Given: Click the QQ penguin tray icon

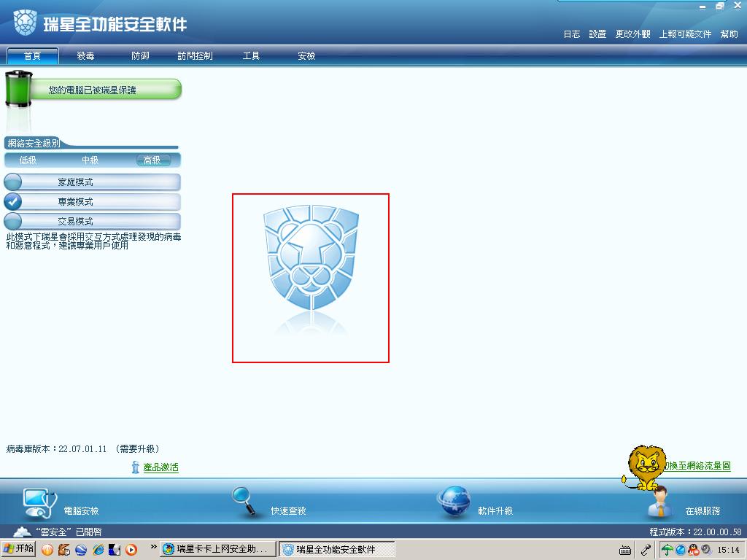Looking at the screenshot, I should pyautogui.click(x=694, y=550).
